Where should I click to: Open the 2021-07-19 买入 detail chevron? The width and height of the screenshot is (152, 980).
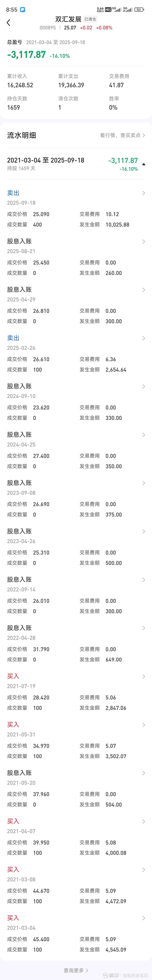(x=144, y=676)
